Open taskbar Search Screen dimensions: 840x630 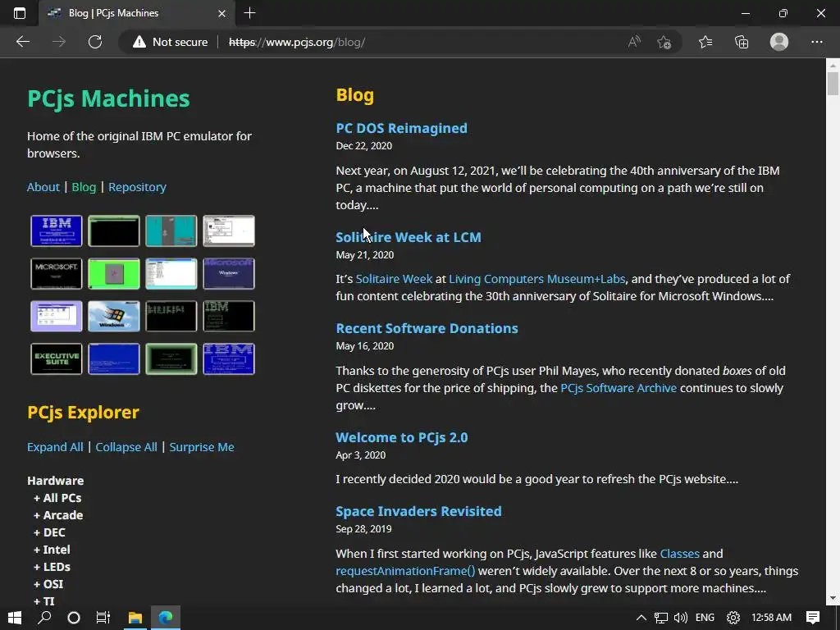tap(44, 618)
